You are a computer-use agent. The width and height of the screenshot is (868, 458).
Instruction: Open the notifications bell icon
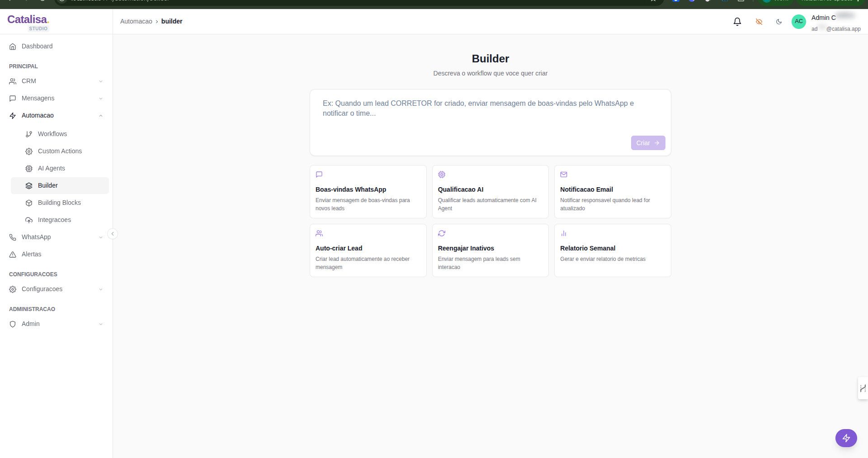(x=737, y=22)
